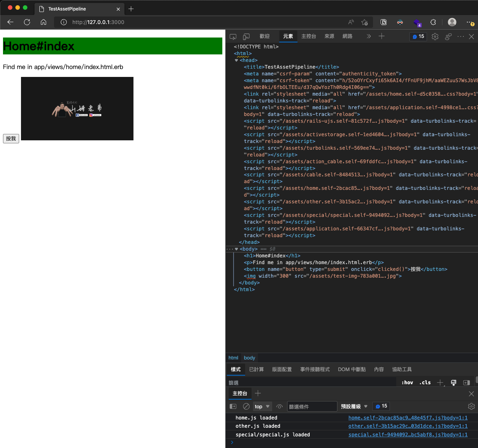The height and width of the screenshot is (448, 478).
Task: Open the 15 issues badge in console
Action: (x=381, y=406)
